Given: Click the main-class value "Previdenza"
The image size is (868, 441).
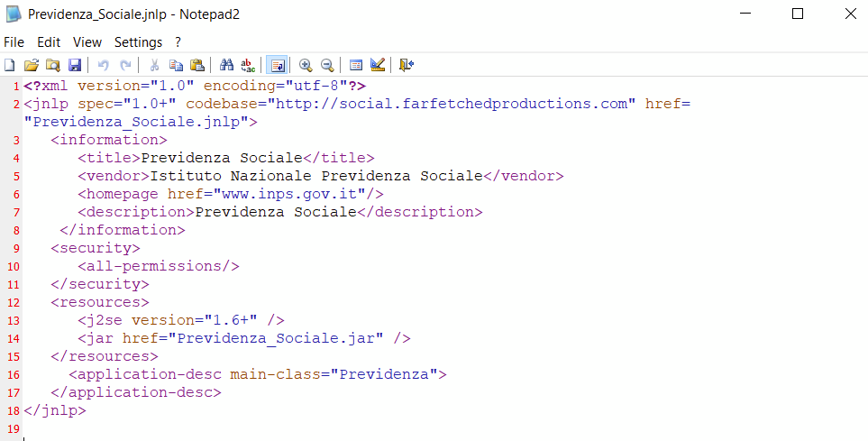Looking at the screenshot, I should click(384, 374).
